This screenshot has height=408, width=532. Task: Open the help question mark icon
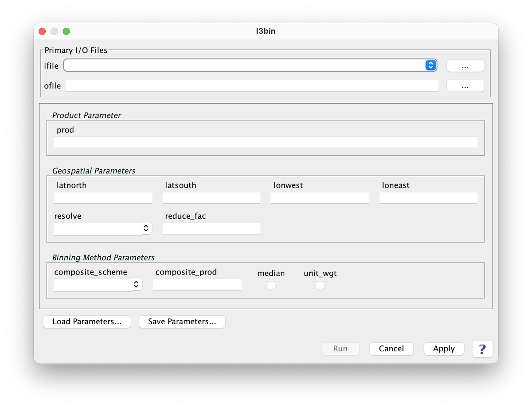482,349
